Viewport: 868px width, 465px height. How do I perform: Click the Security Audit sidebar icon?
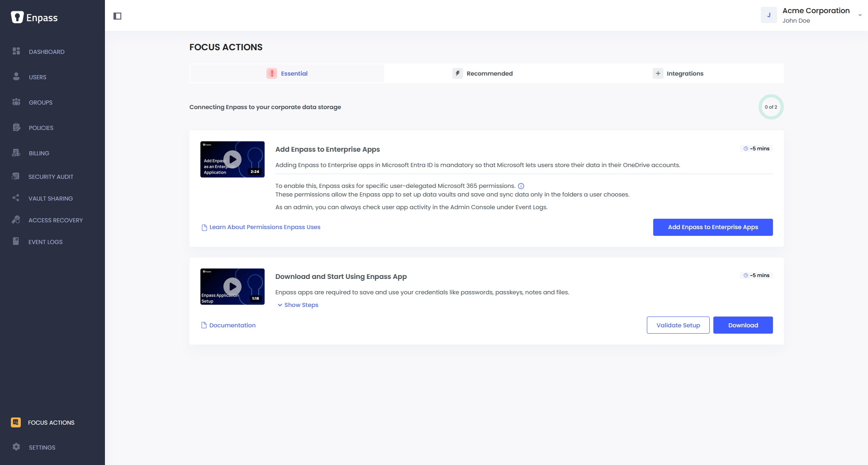tap(16, 176)
